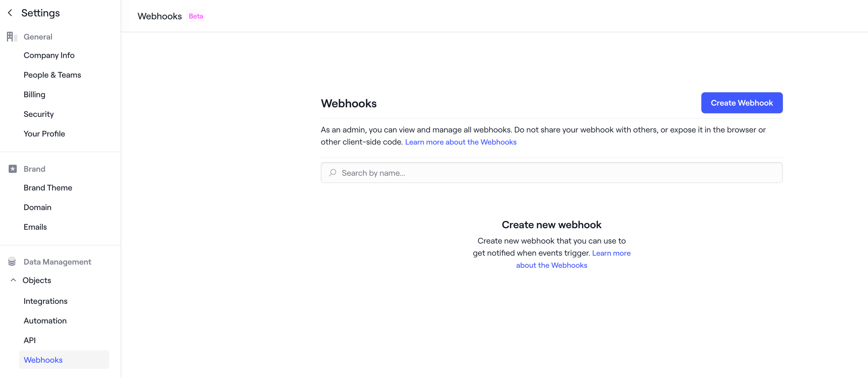Open People & Teams settings
This screenshot has height=378, width=868.
[x=52, y=75]
